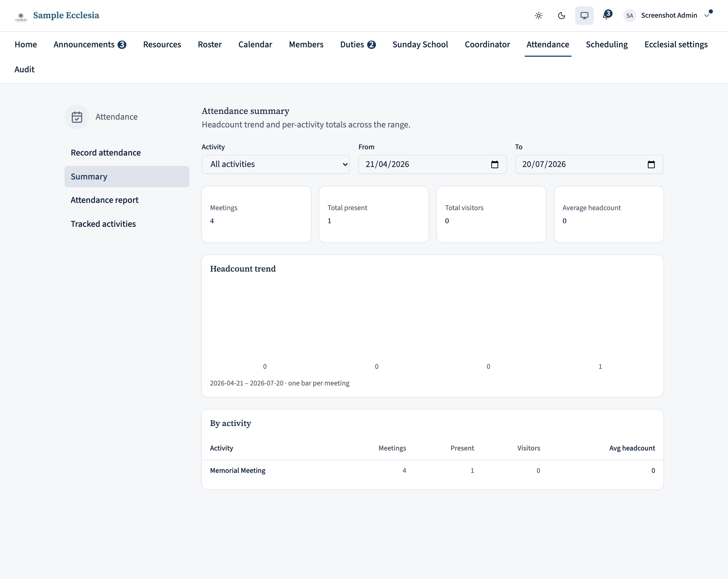The image size is (728, 579).
Task: Click the Headcount trend chart title
Action: coord(243,269)
